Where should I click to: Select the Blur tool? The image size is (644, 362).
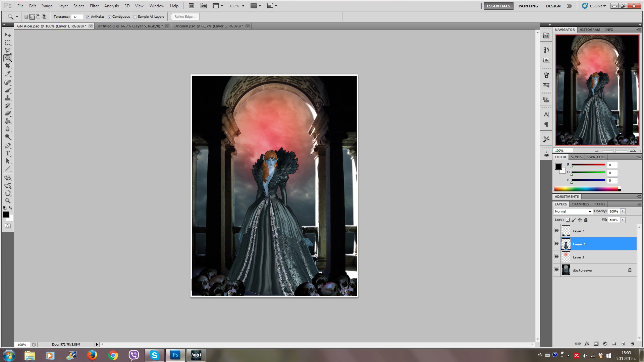tap(8, 129)
